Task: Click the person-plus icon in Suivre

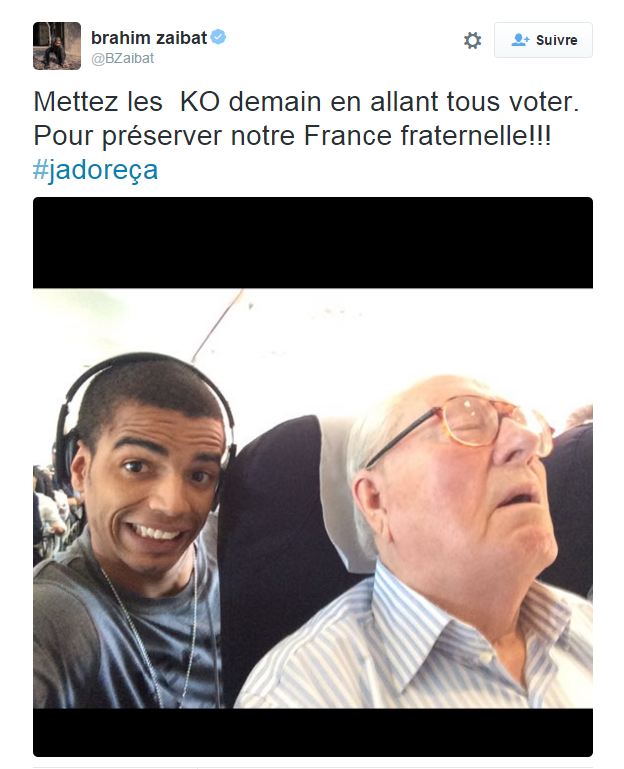Action: pyautogui.click(x=520, y=40)
